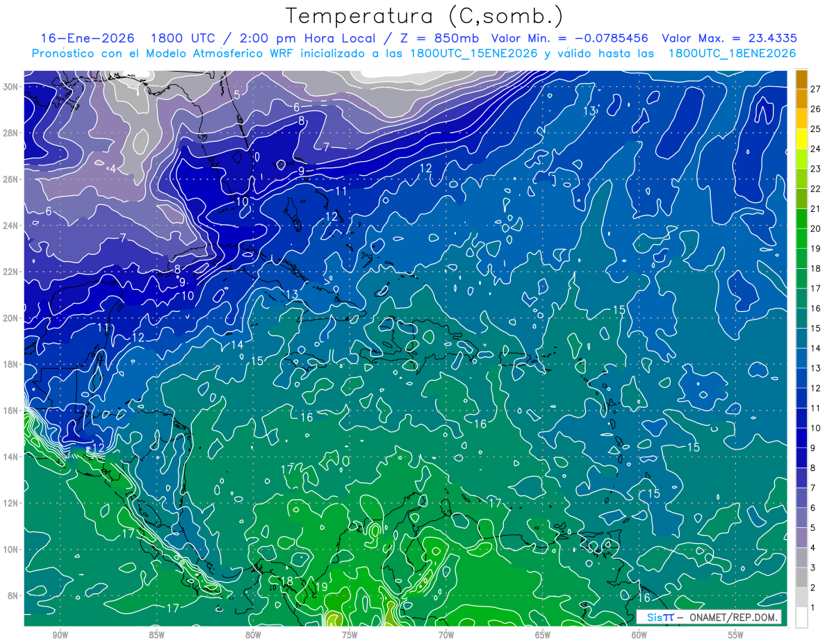Click the "30N" latitude axis label
Viewport: 834px width, 644px height.
[10, 87]
